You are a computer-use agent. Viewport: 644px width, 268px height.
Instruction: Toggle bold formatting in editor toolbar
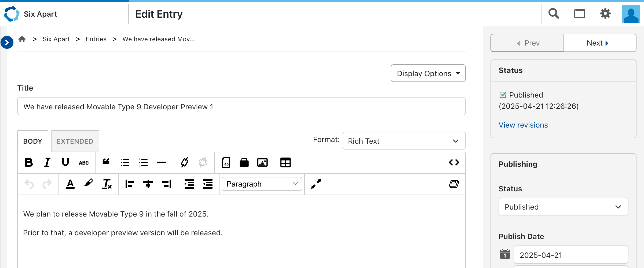(29, 162)
